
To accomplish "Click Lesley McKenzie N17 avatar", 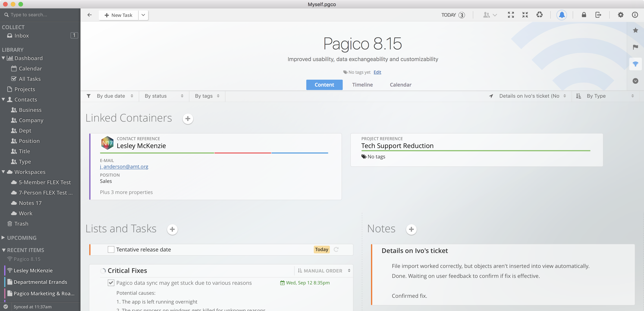I will [107, 143].
